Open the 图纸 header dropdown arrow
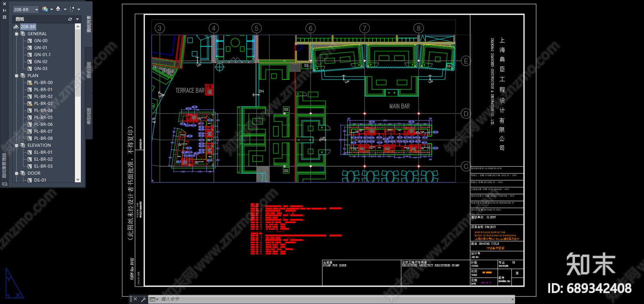Screen dimensions: 644x304 click(77, 19)
